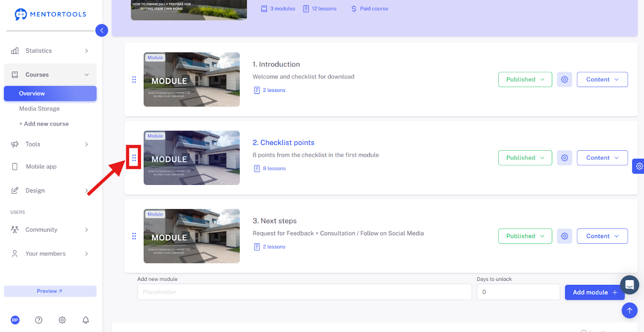
Task: Open Published dropdown for Next steps module
Action: pos(525,236)
